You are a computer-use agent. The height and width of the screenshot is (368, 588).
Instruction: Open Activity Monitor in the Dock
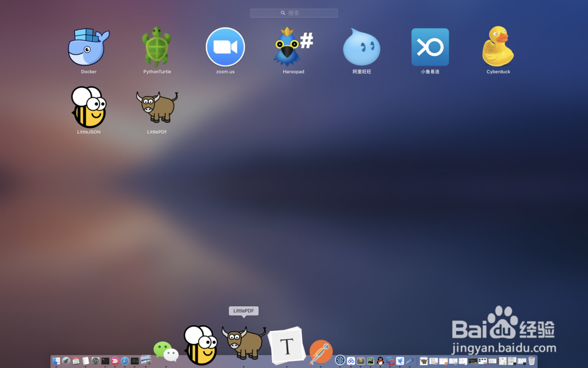coord(135,361)
